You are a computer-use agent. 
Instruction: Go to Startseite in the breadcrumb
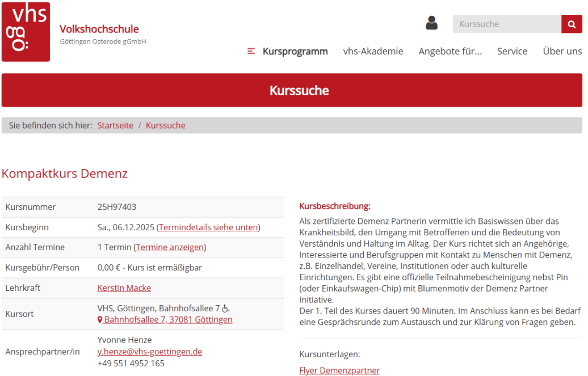pos(115,125)
